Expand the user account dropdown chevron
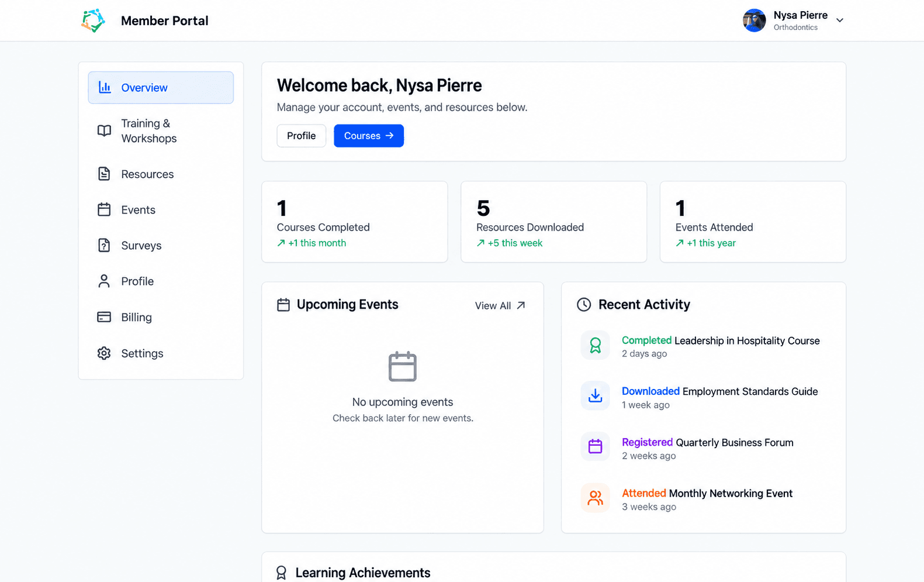 (840, 20)
